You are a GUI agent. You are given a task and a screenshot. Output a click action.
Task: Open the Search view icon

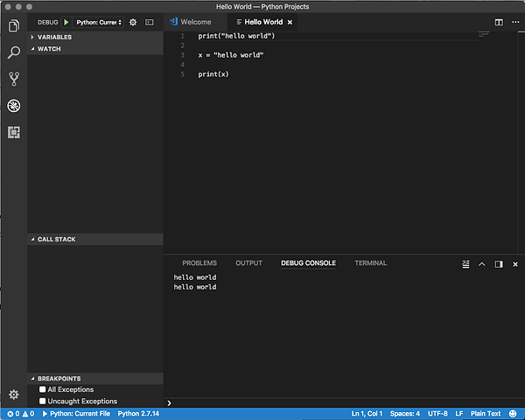click(14, 52)
